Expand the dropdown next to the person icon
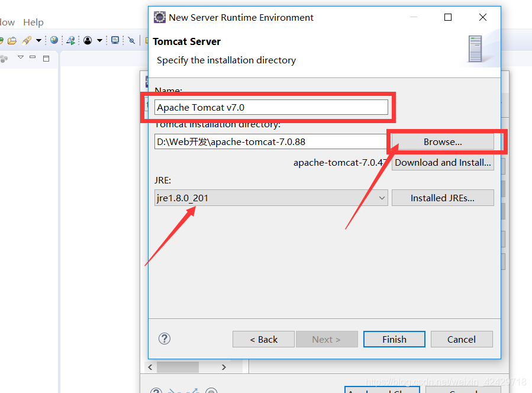532x393 pixels. pyautogui.click(x=99, y=41)
